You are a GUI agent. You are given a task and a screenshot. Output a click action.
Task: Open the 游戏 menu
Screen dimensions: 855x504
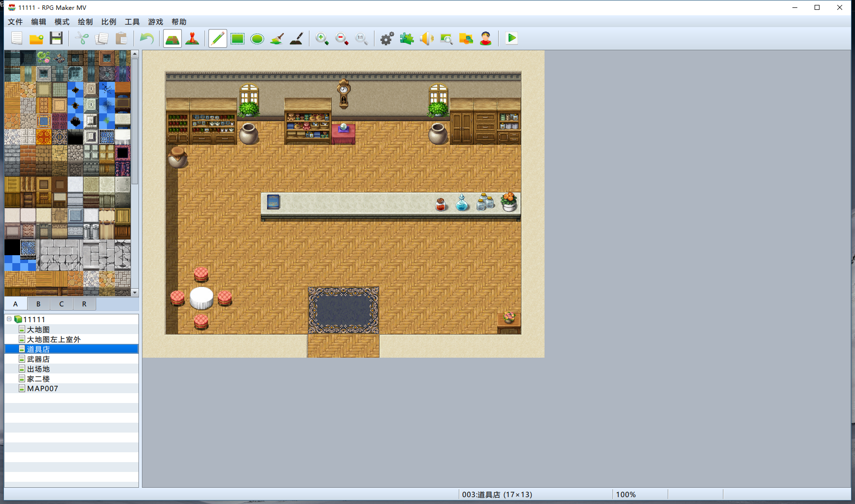point(156,22)
